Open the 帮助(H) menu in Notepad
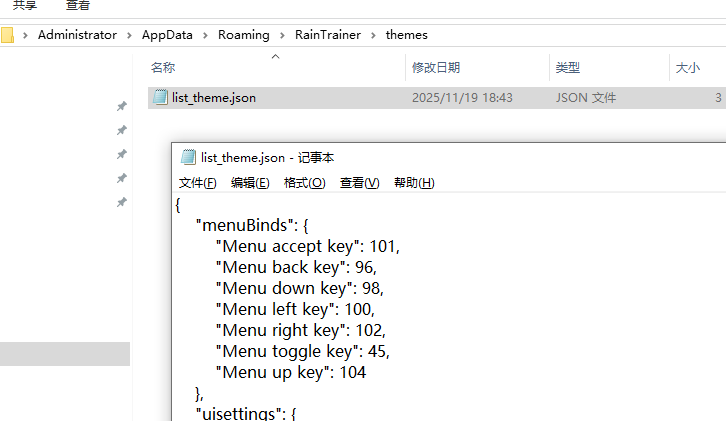The image size is (726, 421). [414, 183]
